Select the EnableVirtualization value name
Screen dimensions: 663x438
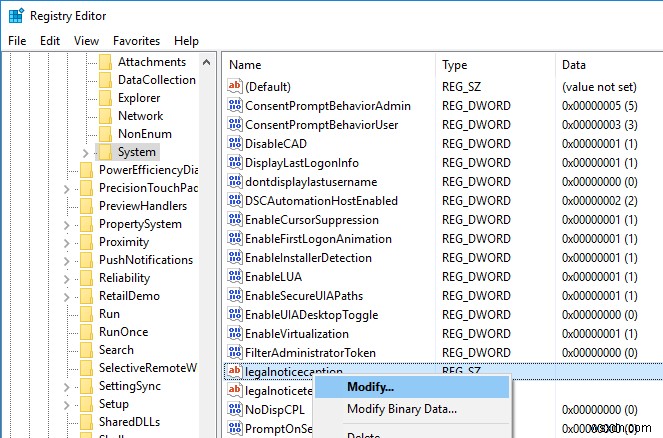(x=297, y=334)
